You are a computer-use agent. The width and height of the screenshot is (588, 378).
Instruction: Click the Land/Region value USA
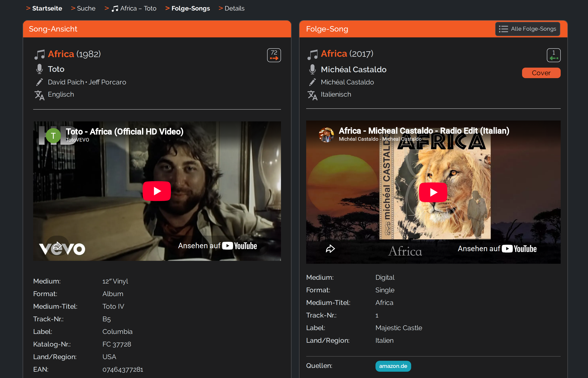109,357
